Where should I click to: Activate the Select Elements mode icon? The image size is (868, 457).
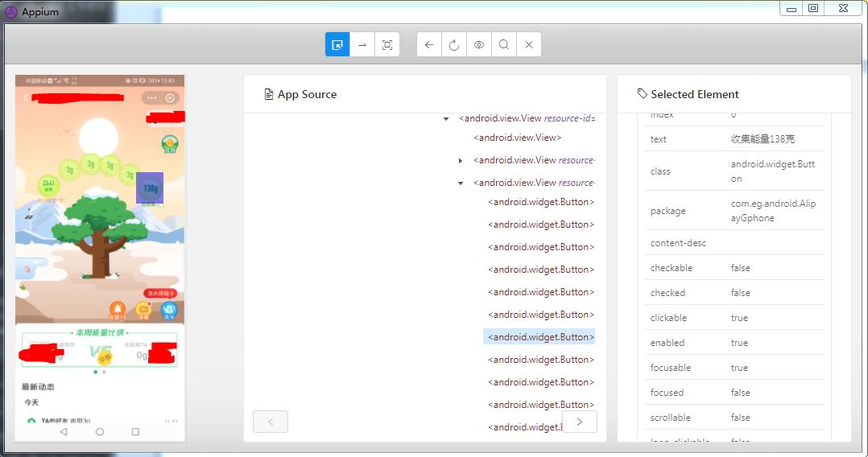coord(337,45)
